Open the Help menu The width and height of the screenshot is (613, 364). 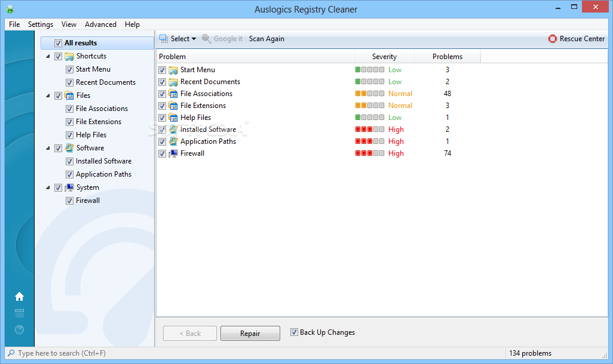click(132, 24)
